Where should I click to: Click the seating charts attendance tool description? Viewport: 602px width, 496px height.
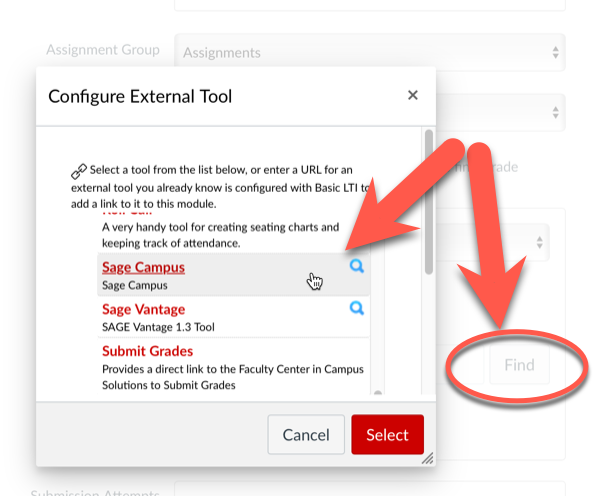(220, 234)
